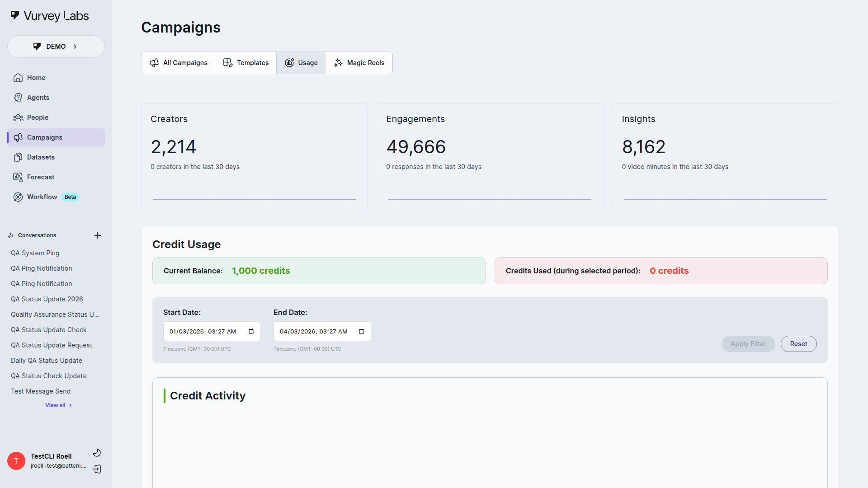Expand the DEMO workspace switcher
The width and height of the screenshot is (868, 488).
tap(56, 46)
